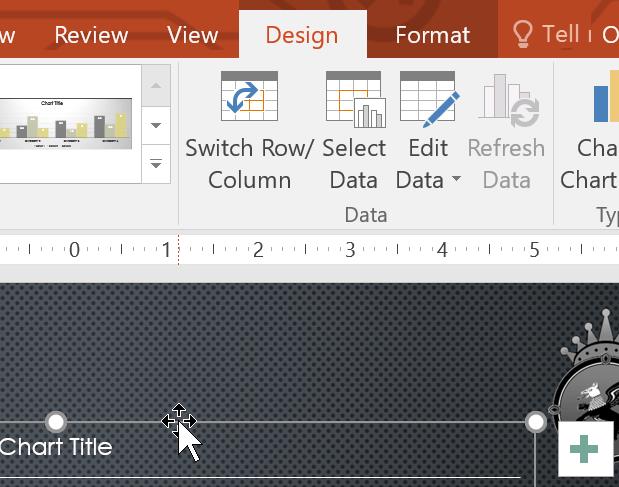Open Chart Elements plus button
The image size is (619, 487).
tap(583, 449)
